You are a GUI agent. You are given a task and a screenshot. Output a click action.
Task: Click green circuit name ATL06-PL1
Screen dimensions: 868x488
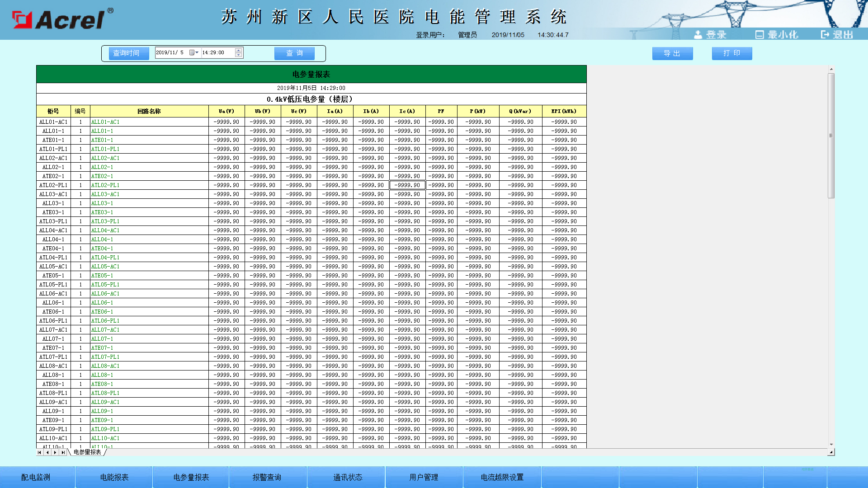click(105, 321)
